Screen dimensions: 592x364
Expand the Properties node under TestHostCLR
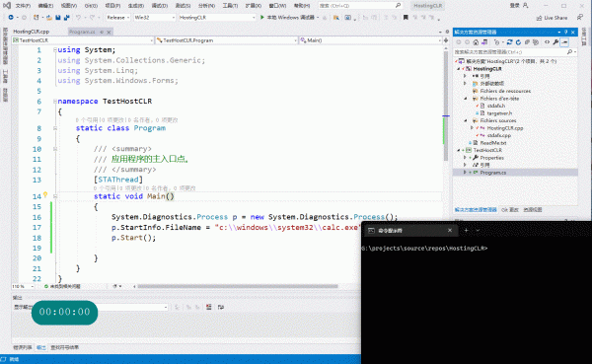click(x=465, y=158)
